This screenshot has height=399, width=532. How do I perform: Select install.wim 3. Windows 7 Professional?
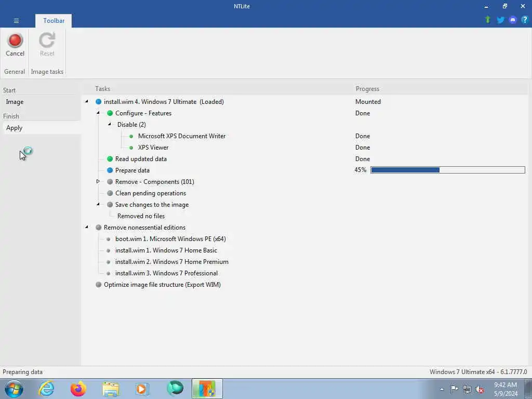click(166, 273)
